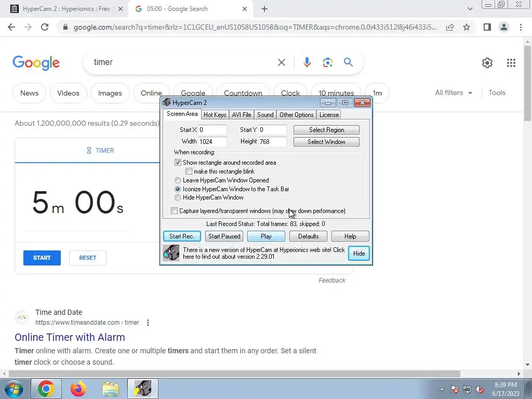Open more options for Time and Date result
The width and height of the screenshot is (532, 399).
click(148, 322)
